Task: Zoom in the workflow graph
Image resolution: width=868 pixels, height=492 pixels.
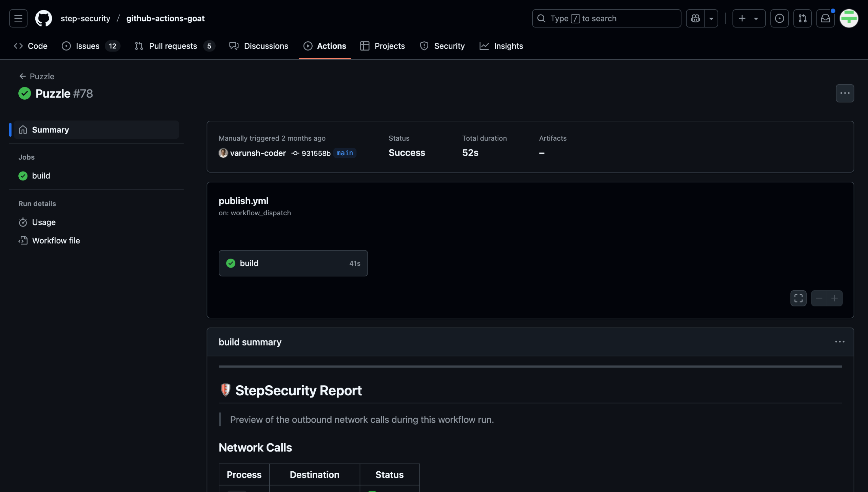Action: [835, 298]
